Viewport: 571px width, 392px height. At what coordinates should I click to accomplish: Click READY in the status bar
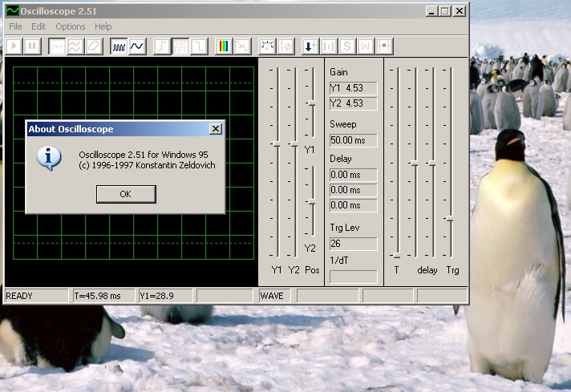click(35, 296)
